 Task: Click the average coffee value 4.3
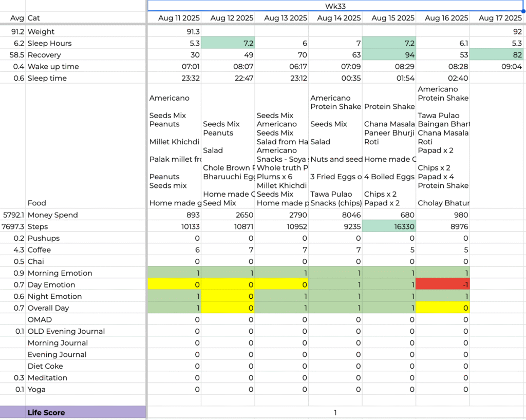coord(18,250)
